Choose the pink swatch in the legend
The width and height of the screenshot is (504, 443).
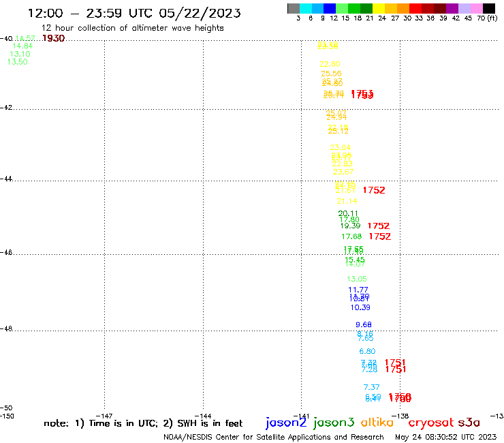(x=477, y=9)
